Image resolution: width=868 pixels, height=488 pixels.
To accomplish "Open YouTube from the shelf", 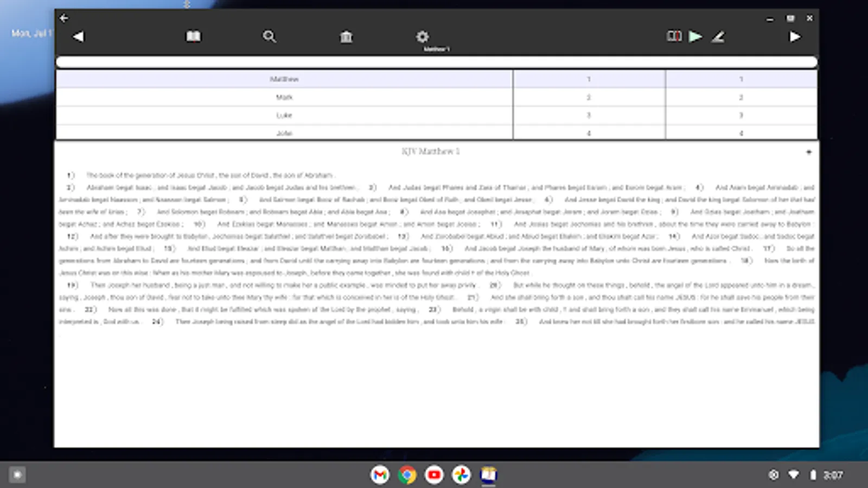I will [434, 475].
